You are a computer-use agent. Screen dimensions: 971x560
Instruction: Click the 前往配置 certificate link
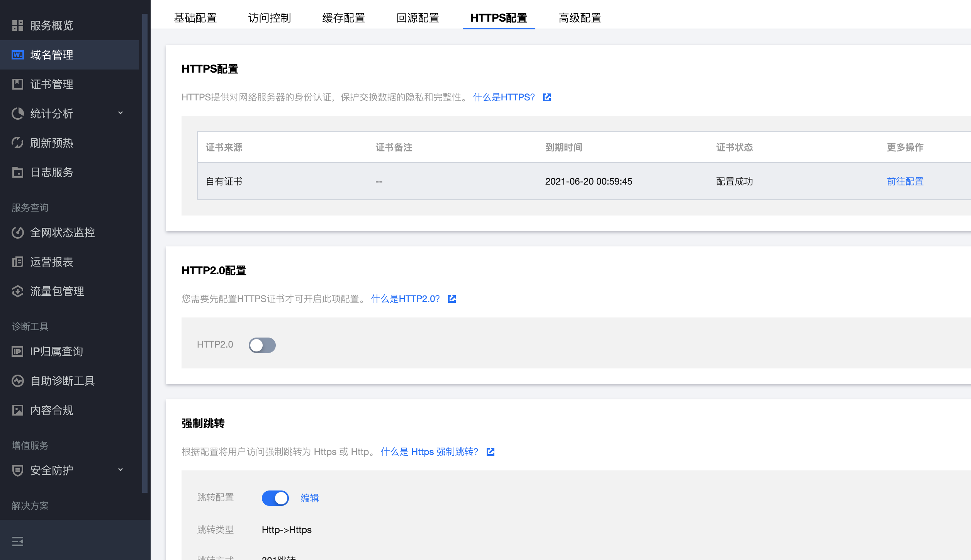click(x=905, y=182)
